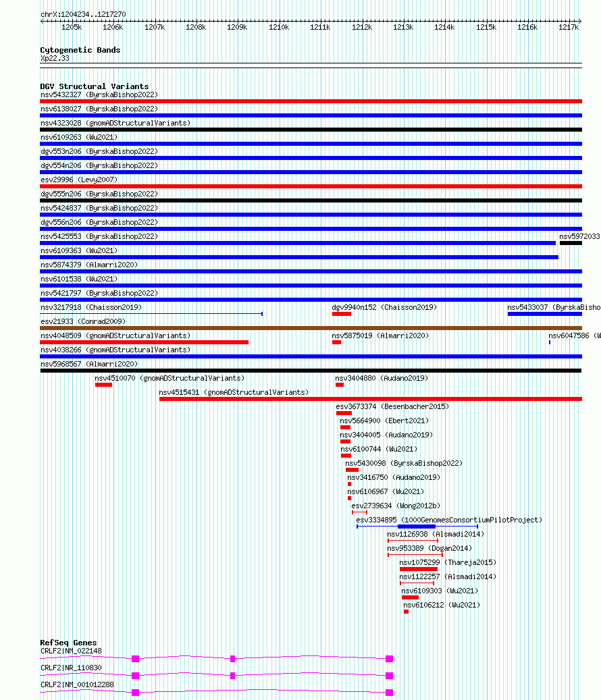Select the nsv6100744 (Wu2021) label
The height and width of the screenshot is (700, 601).
point(379,449)
